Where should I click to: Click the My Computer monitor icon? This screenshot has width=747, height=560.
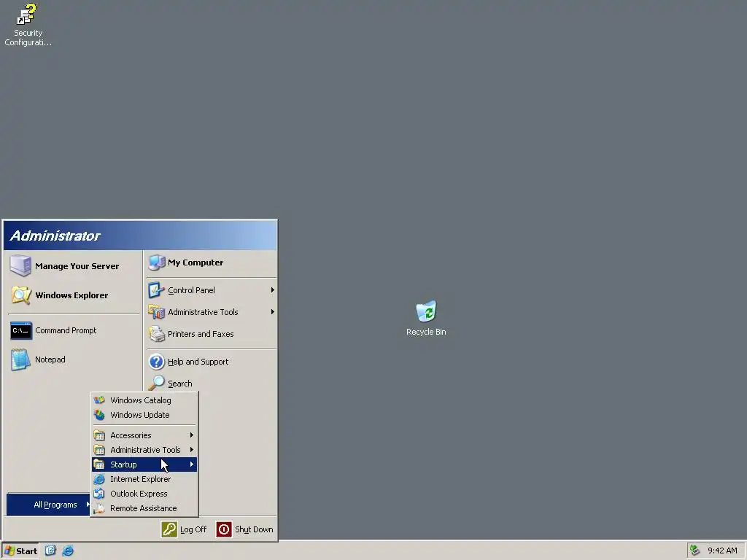point(156,262)
